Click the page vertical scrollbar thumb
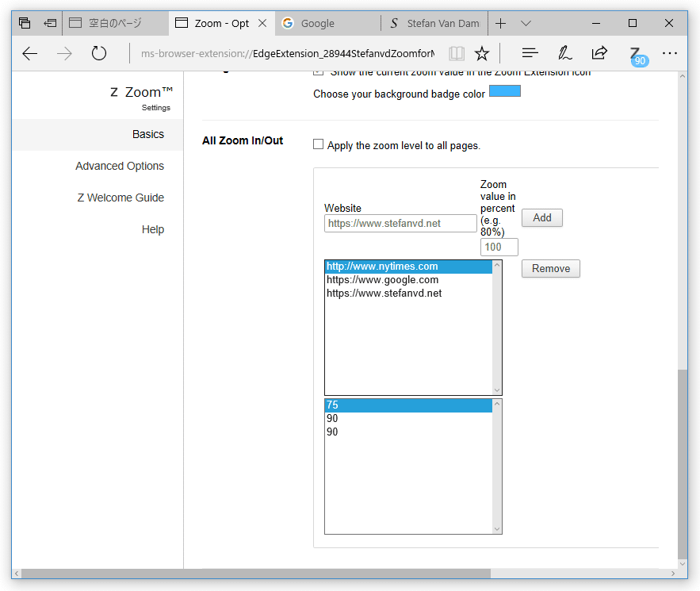The height and width of the screenshot is (591, 700). (682, 464)
